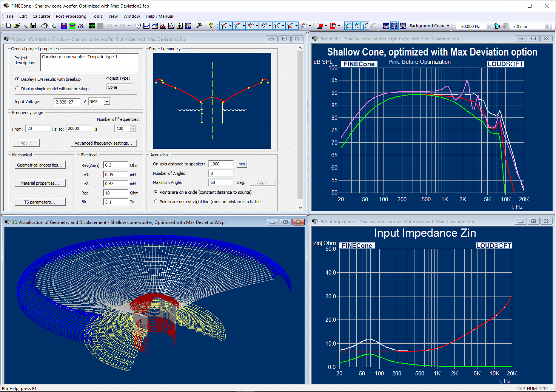
Task: Expand the 20.000 Hz frequency dropdown
Action: (x=489, y=26)
